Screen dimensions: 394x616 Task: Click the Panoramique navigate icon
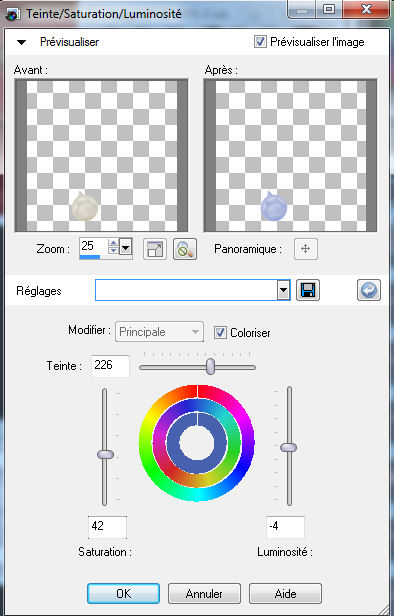(x=306, y=249)
